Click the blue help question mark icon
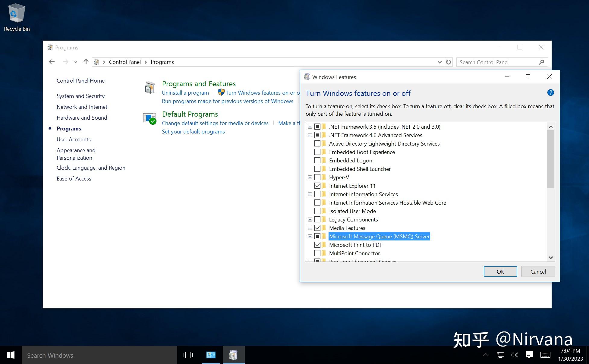This screenshot has height=364, width=589. tap(550, 93)
